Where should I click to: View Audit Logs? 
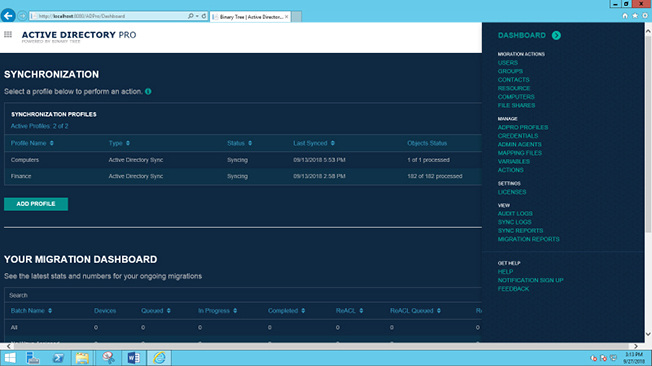point(515,213)
